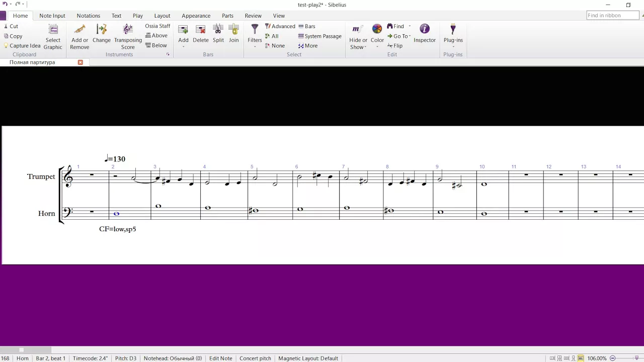The height and width of the screenshot is (362, 644).
Task: Click the Trumpet staff name
Action: [x=41, y=176]
